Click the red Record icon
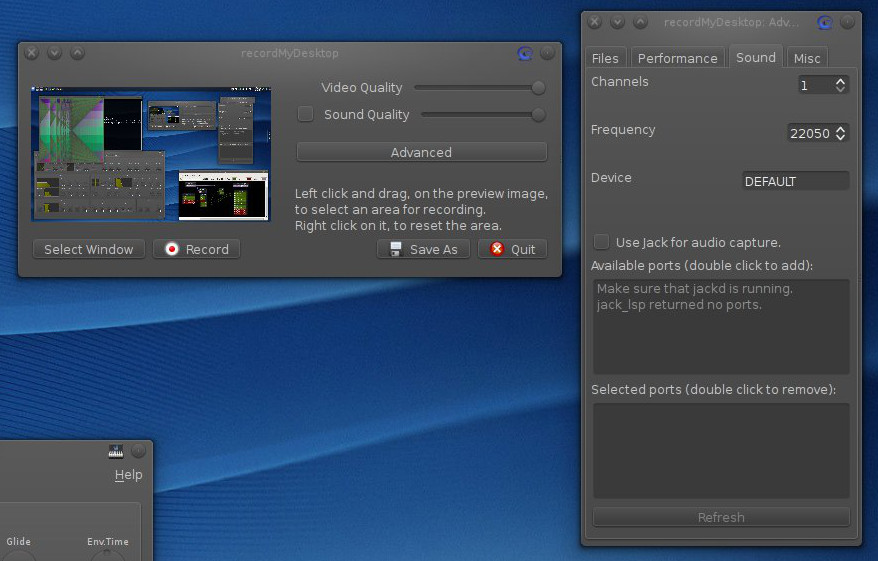 coord(172,249)
